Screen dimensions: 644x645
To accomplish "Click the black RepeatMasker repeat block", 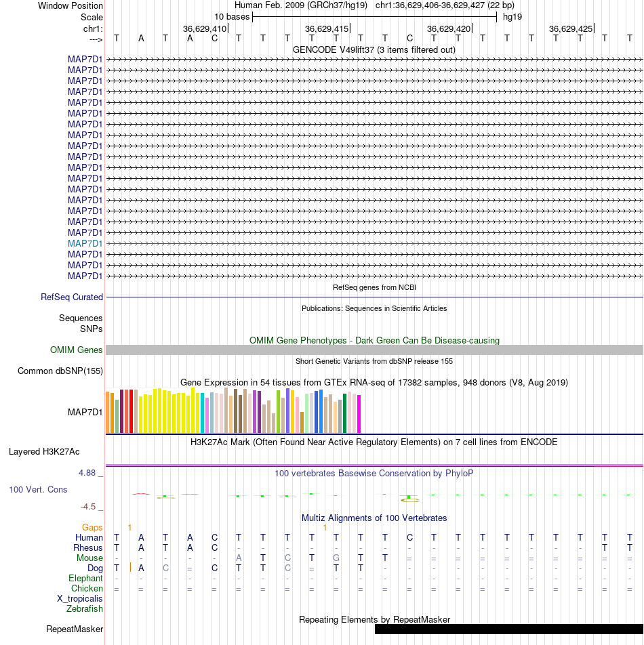I will (x=509, y=629).
